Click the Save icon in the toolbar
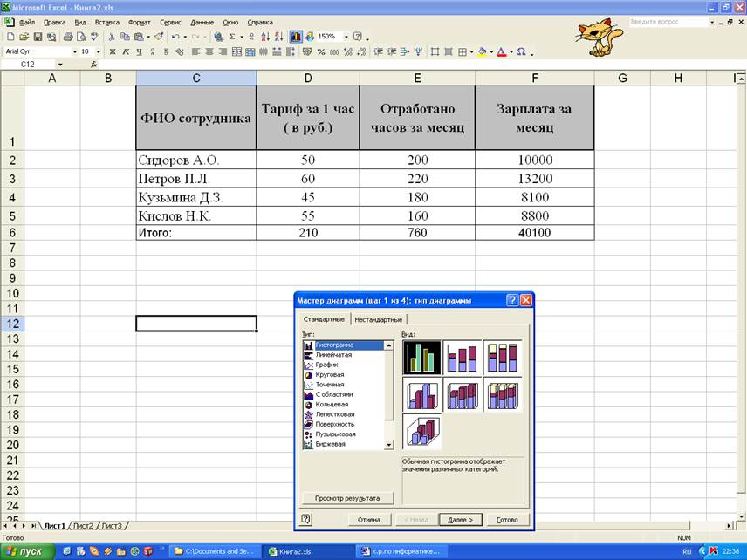747x560 pixels. 38,37
